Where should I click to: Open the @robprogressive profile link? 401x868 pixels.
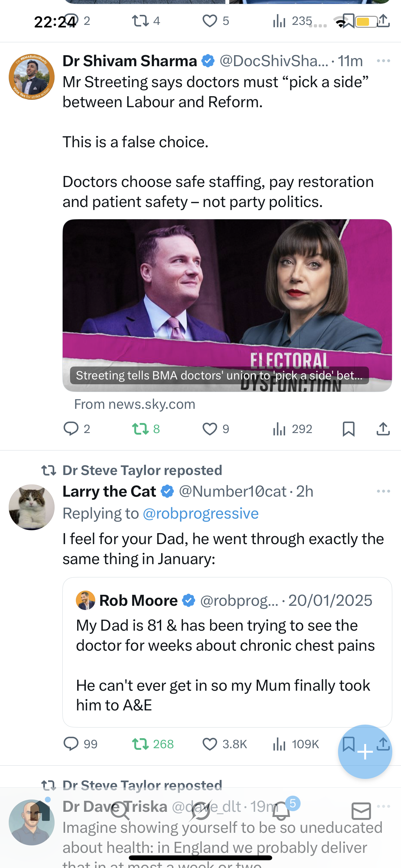click(x=200, y=513)
